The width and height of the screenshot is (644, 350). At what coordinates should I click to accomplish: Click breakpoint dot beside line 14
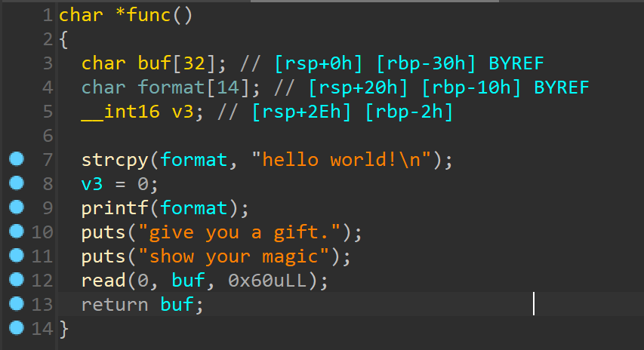[17, 328]
